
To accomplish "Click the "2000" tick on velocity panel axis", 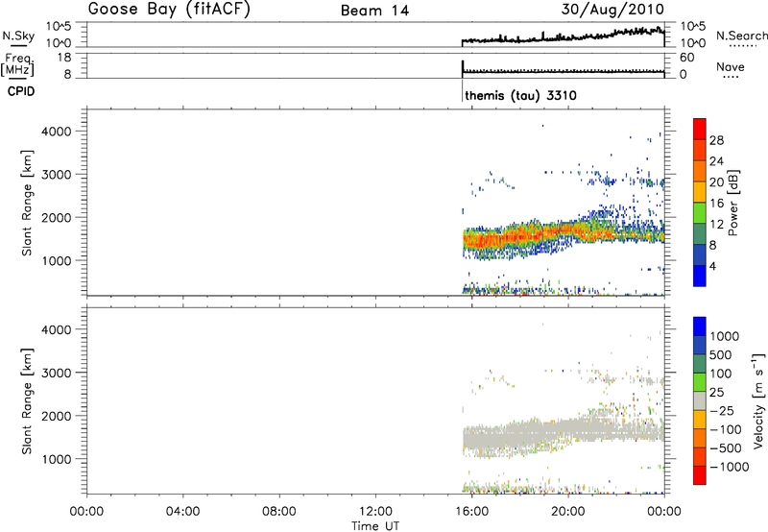I will [56, 416].
